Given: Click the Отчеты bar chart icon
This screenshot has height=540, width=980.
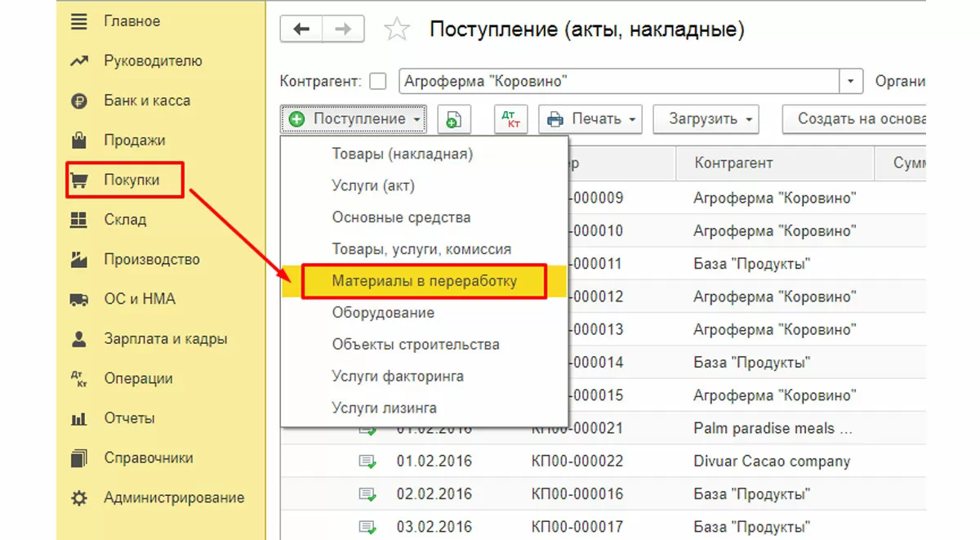Looking at the screenshot, I should pyautogui.click(x=79, y=419).
